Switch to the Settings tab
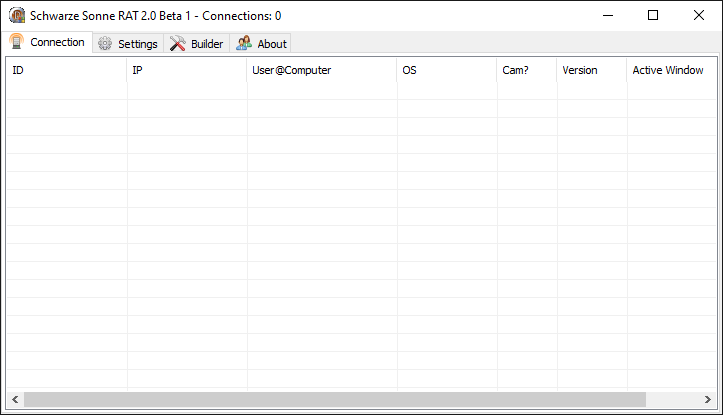The height and width of the screenshot is (415, 723). coord(128,44)
